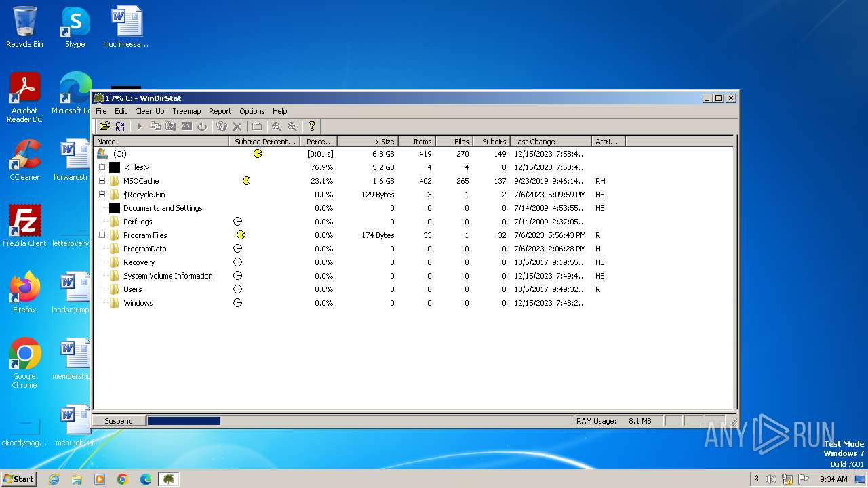868x488 pixels.
Task: Click the Media Player taskbar icon
Action: point(100,479)
